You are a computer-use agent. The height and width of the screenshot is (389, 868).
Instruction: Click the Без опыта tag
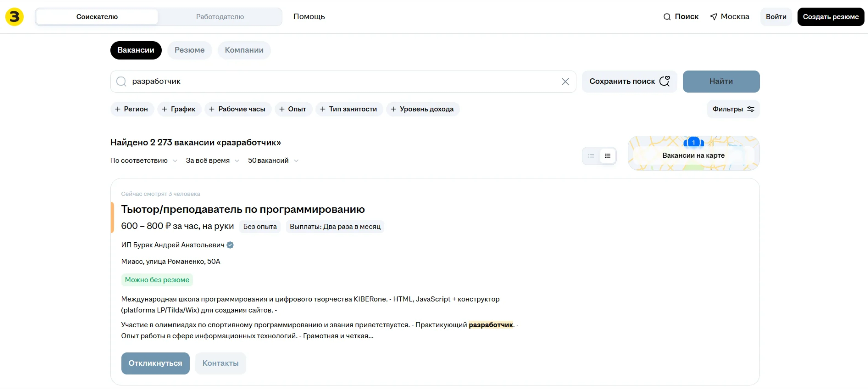260,227
